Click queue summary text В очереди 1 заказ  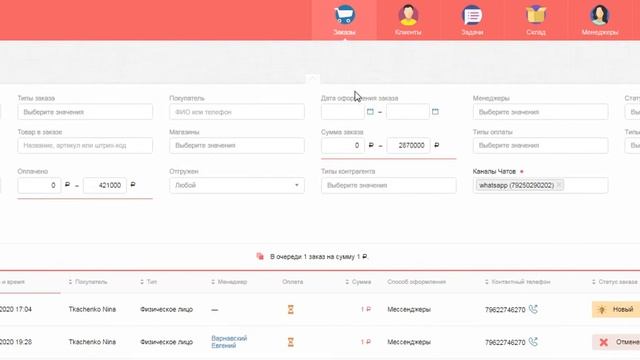319,257
